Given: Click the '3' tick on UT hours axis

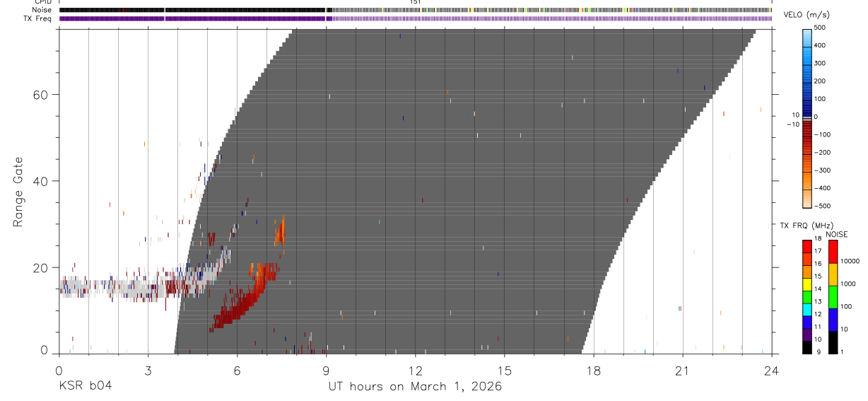Looking at the screenshot, I should point(148,371).
